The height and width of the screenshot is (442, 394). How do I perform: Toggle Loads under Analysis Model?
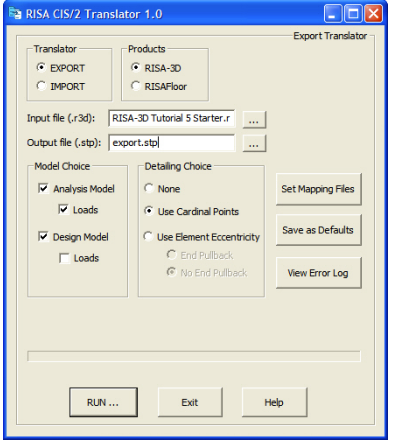[x=63, y=209]
